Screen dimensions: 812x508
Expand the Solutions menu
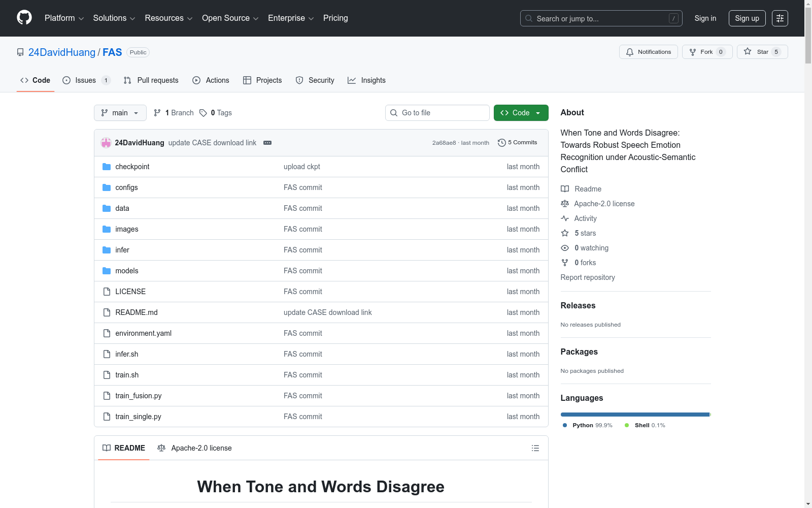coord(114,18)
